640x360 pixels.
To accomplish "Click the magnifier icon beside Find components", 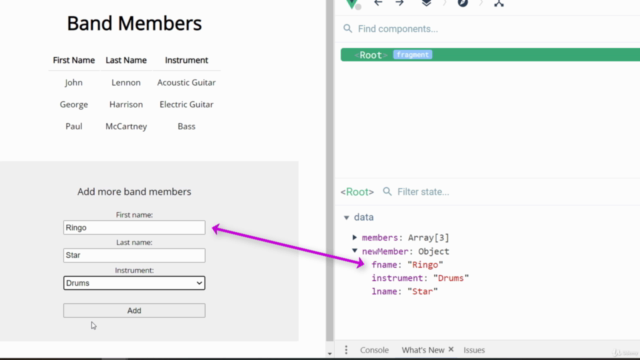I will (x=347, y=29).
